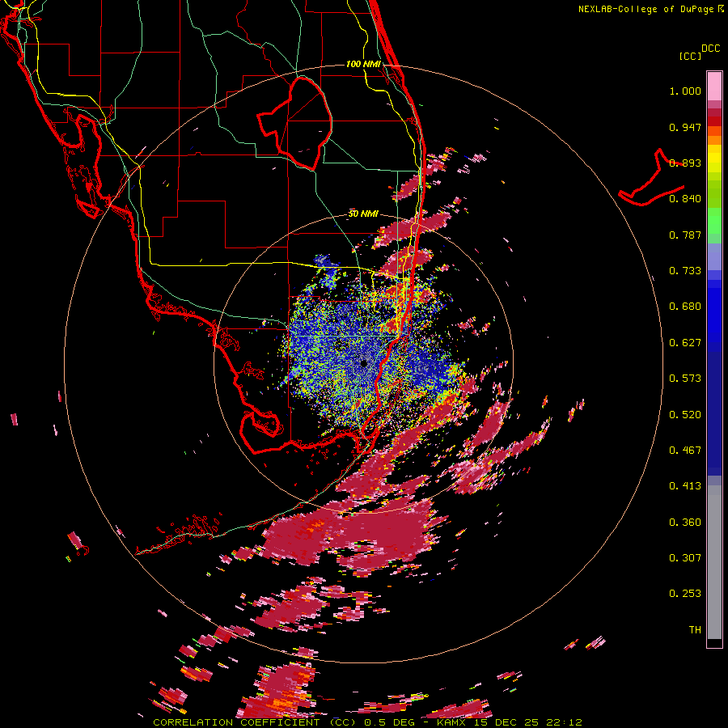Click the 0.253 scale label
This screenshot has height=728, width=728.
coord(685,594)
